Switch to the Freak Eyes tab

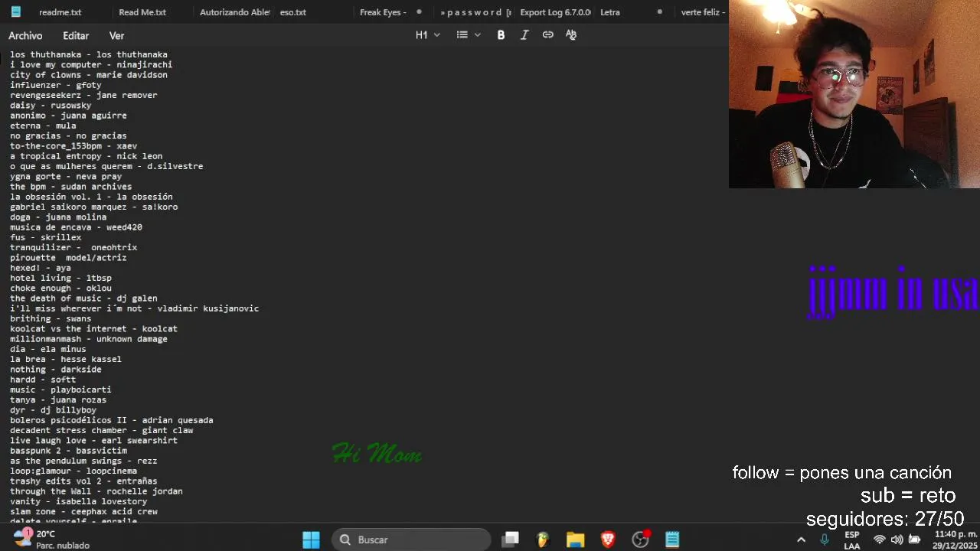pos(383,12)
